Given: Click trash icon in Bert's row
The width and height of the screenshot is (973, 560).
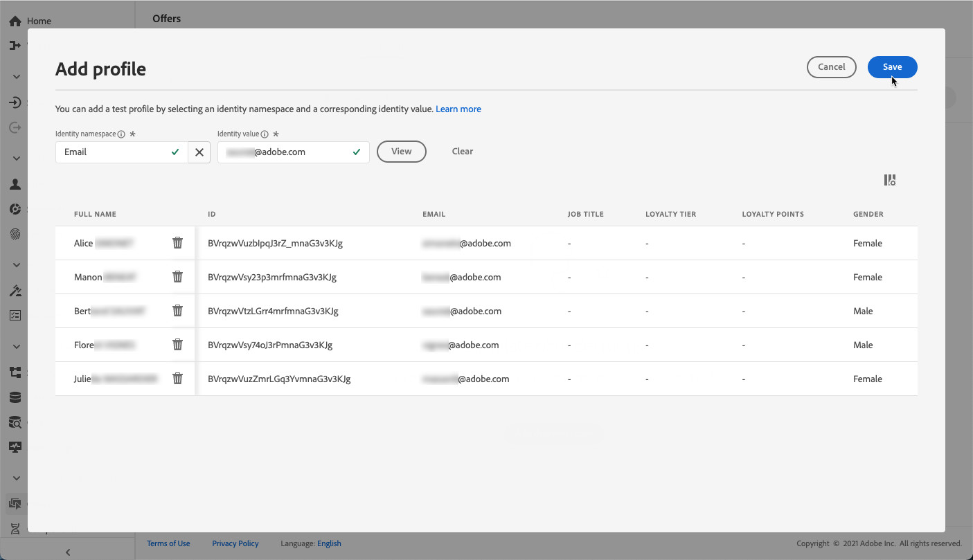Looking at the screenshot, I should pyautogui.click(x=177, y=311).
